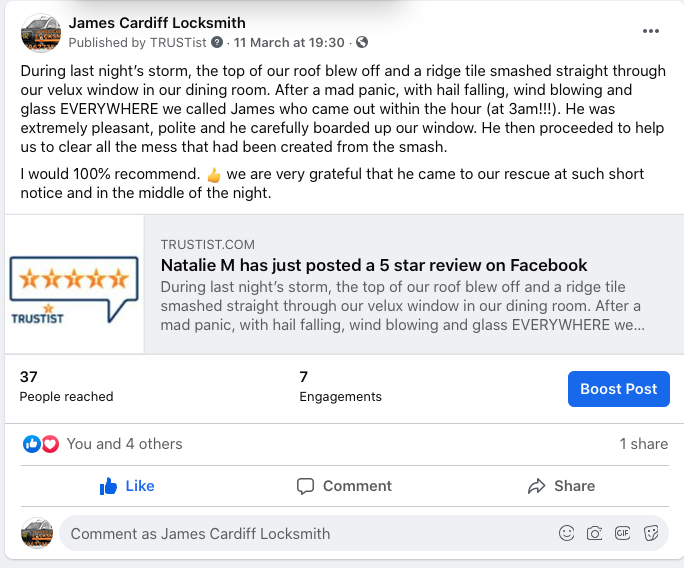The width and height of the screenshot is (684, 568).
Task: Click the TRUSTist five-star preview thumbnail
Action: (74, 284)
